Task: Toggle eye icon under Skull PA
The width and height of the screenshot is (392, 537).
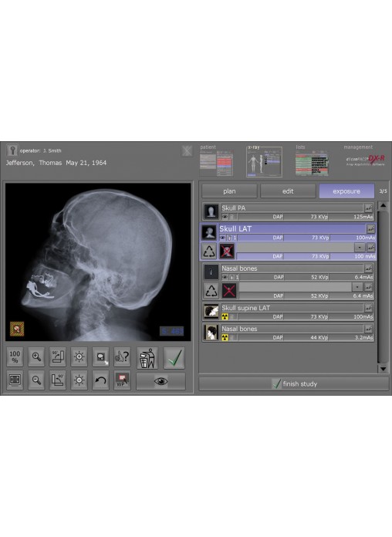Action: (x=225, y=217)
